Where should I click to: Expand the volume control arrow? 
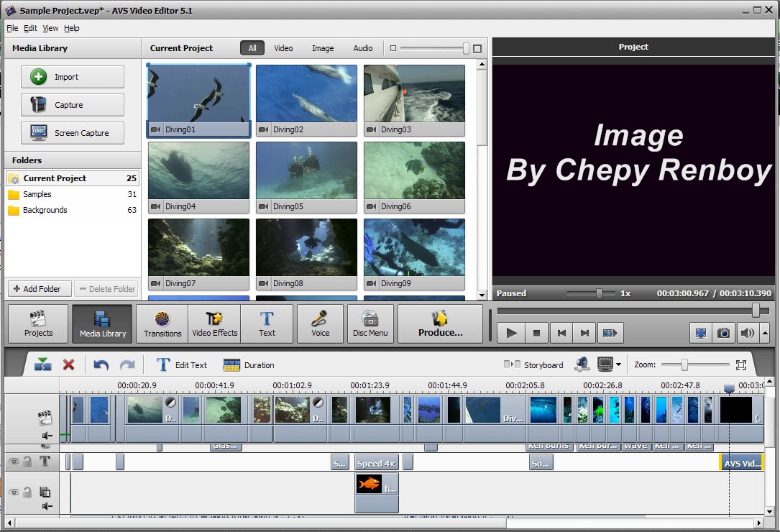point(766,333)
